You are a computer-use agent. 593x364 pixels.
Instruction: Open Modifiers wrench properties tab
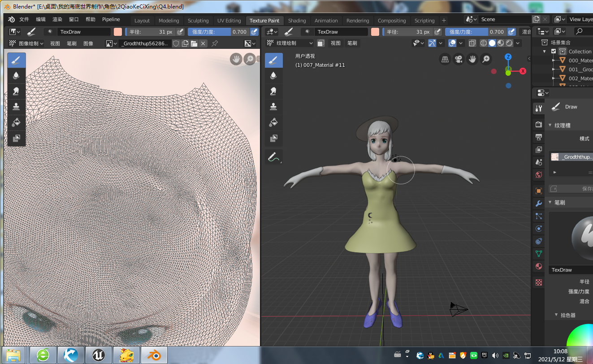pos(539,204)
